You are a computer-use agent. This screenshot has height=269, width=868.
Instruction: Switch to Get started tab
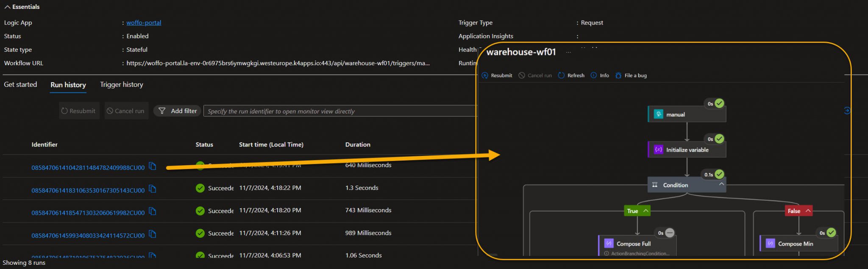20,85
